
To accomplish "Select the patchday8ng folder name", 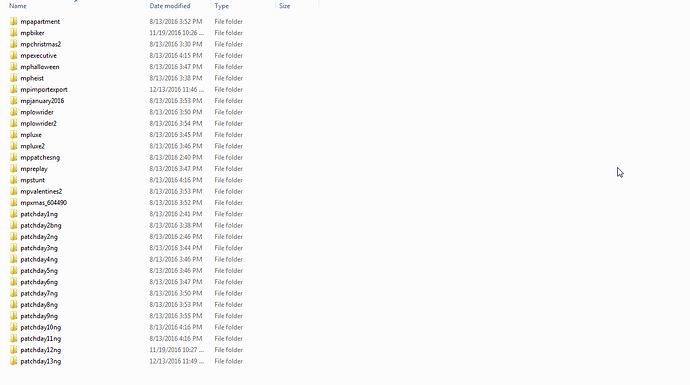I will click(39, 304).
